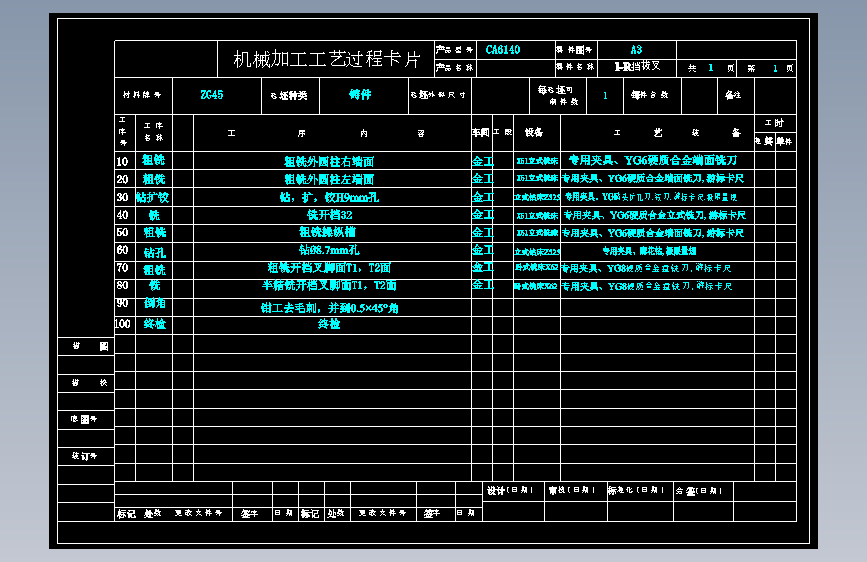Click the text 粗铣外圆柱左端面
867x562 pixels.
pyautogui.click(x=329, y=179)
